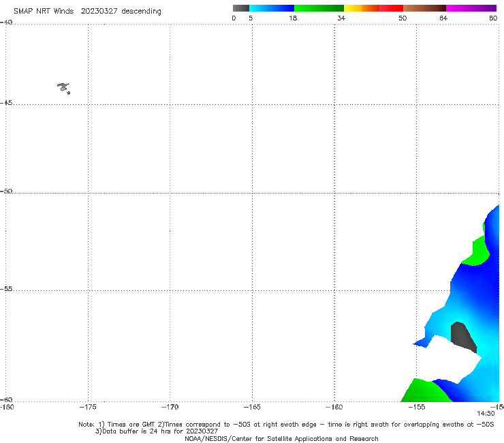Click the longitude label '-160'
The width and height of the screenshot is (504, 443).
coord(334,408)
